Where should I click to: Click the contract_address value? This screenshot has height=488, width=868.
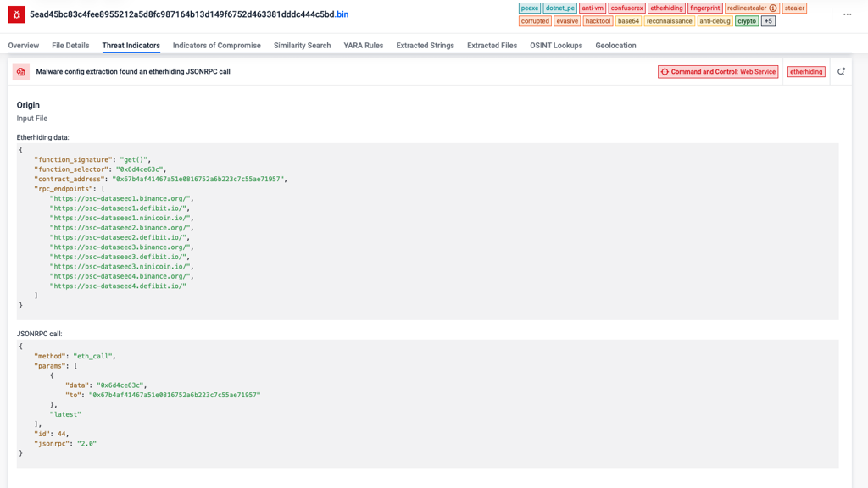coord(198,180)
